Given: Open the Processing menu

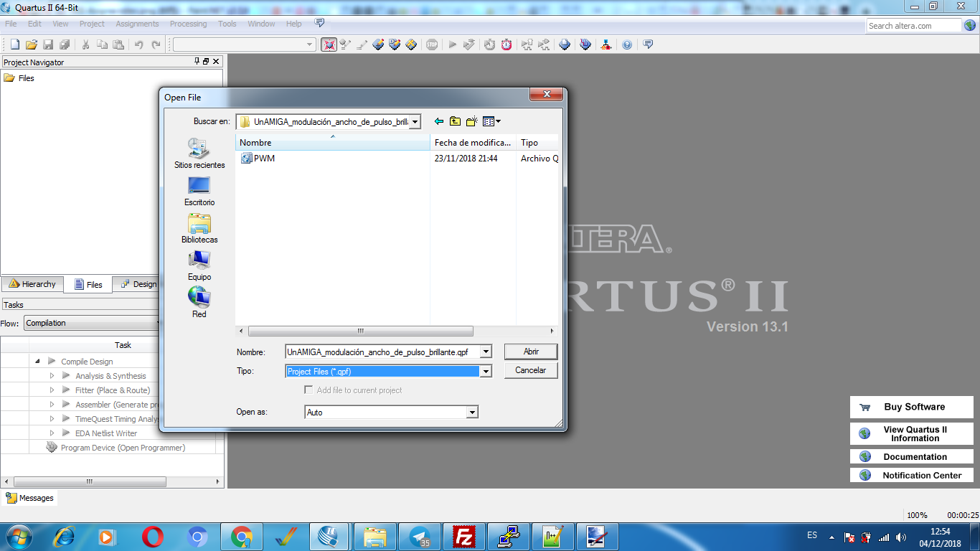Looking at the screenshot, I should (x=188, y=23).
